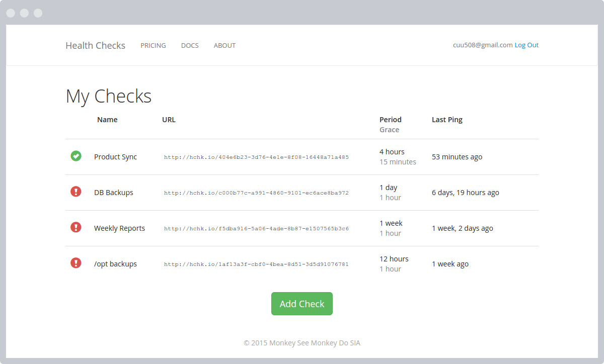This screenshot has height=364, width=604.
Task: Log out of the account
Action: [526, 45]
